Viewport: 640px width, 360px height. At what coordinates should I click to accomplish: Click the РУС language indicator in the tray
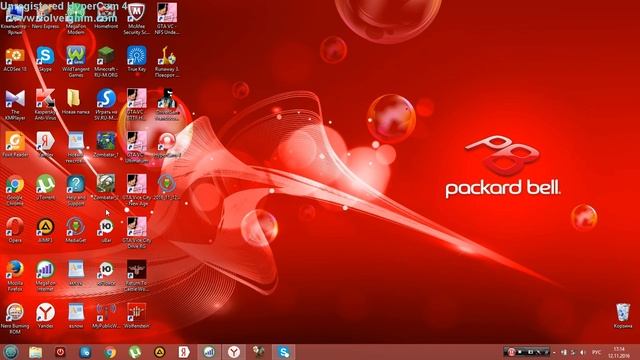(x=596, y=352)
